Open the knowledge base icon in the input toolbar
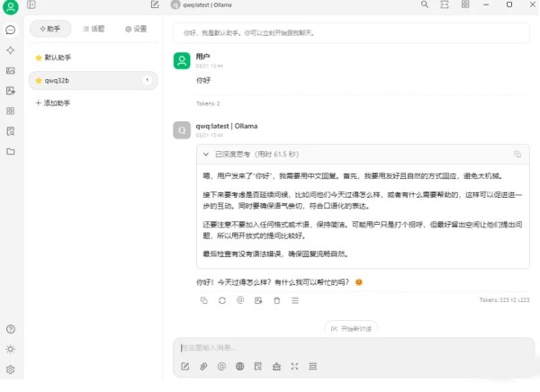Screen dimensions: 540x392 [258, 366]
